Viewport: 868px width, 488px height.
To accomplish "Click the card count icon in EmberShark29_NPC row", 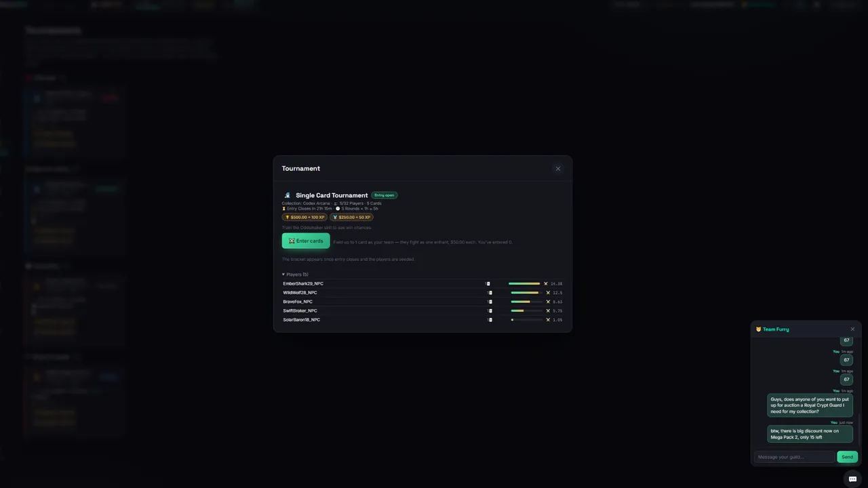I will 488,283.
